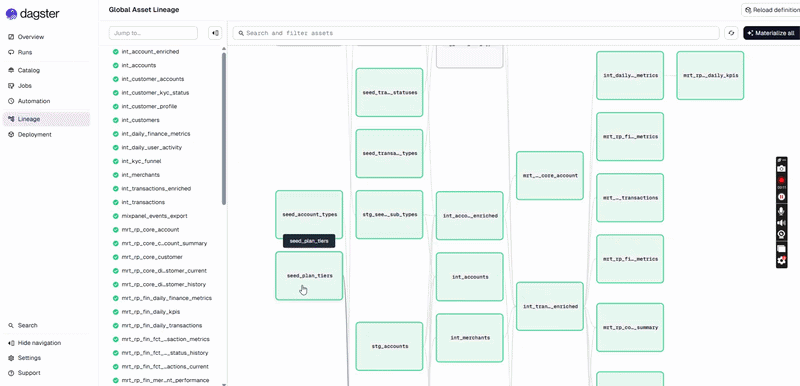Screen dimensions: 800x386
Task: Pause the recording in the recorder bar
Action: (x=781, y=197)
